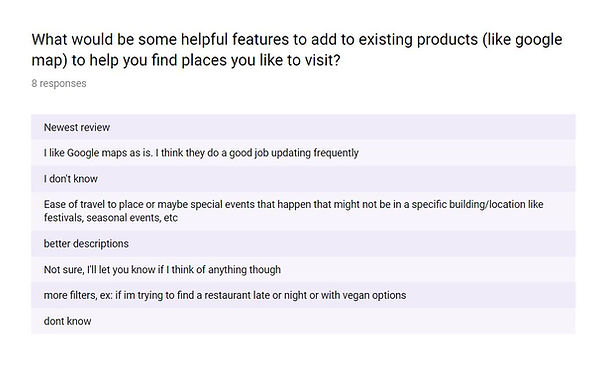Click the 'festivals, seasonal events, etc' text line
The height and width of the screenshot is (384, 598).
point(111,218)
